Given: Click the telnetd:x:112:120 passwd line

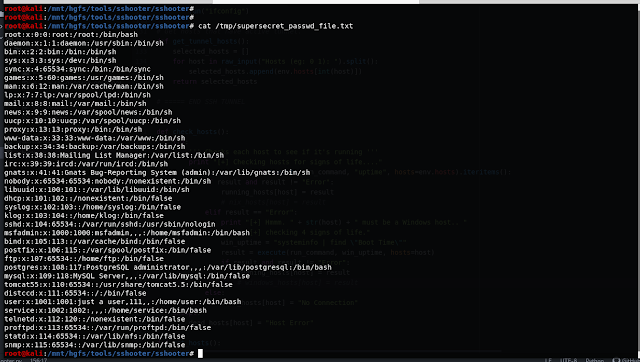Looking at the screenshot, I should (95, 319).
